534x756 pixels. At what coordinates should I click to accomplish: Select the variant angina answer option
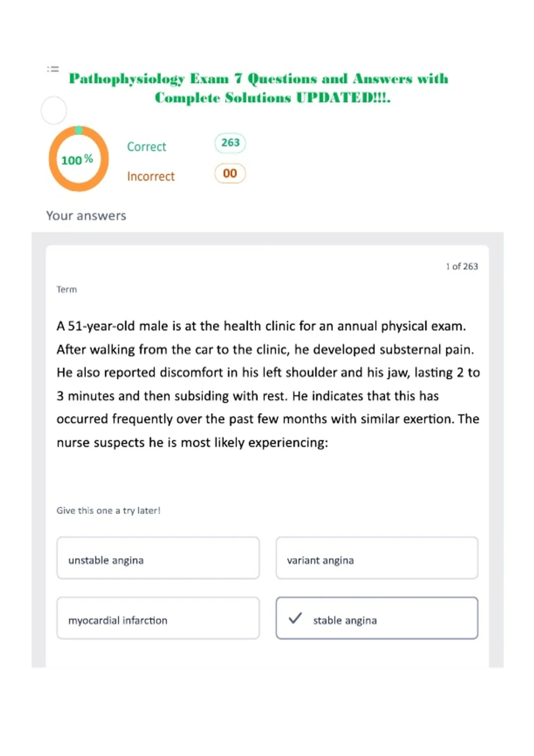(377, 558)
